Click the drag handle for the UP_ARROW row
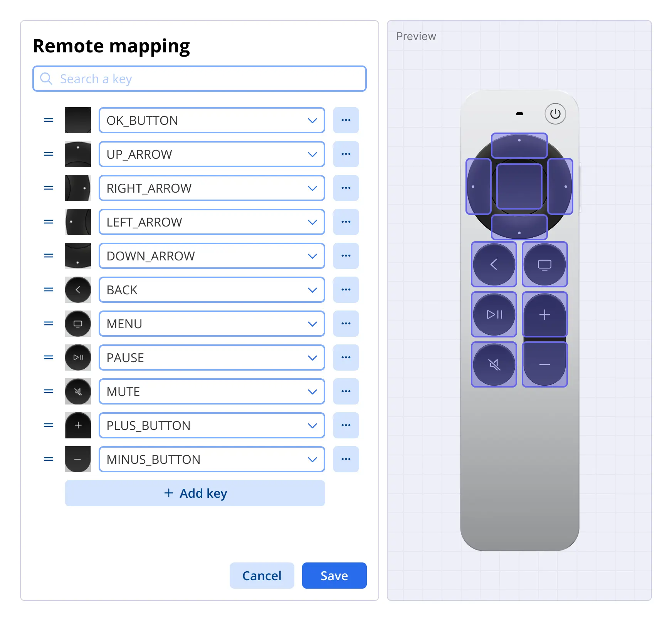This screenshot has width=672, height=621. coord(49,154)
